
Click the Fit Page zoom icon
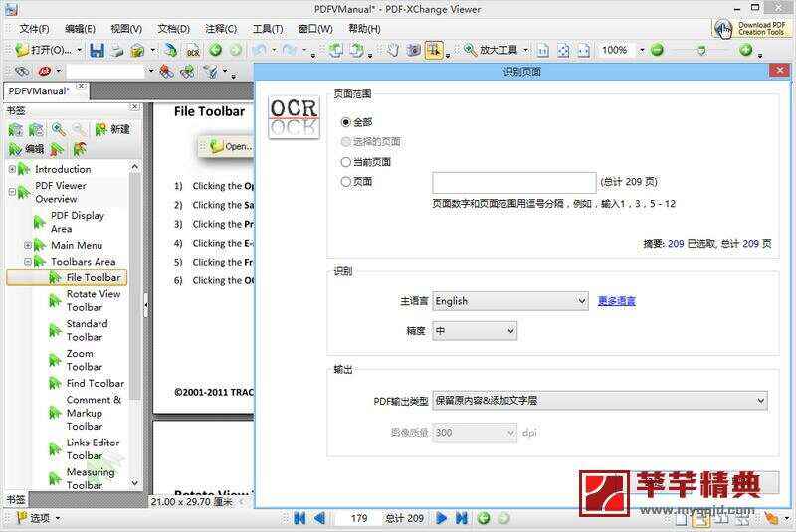point(563,50)
